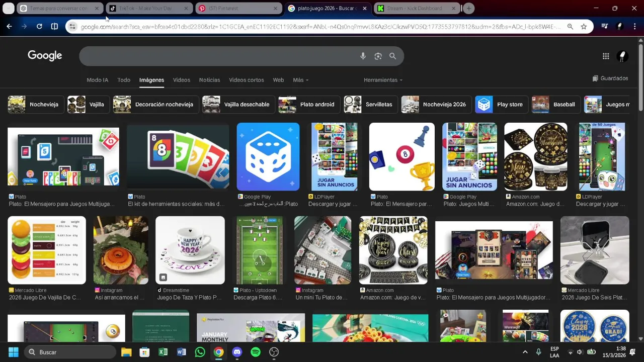Click the address bar URL
This screenshot has height=362, width=644.
click(x=320, y=27)
